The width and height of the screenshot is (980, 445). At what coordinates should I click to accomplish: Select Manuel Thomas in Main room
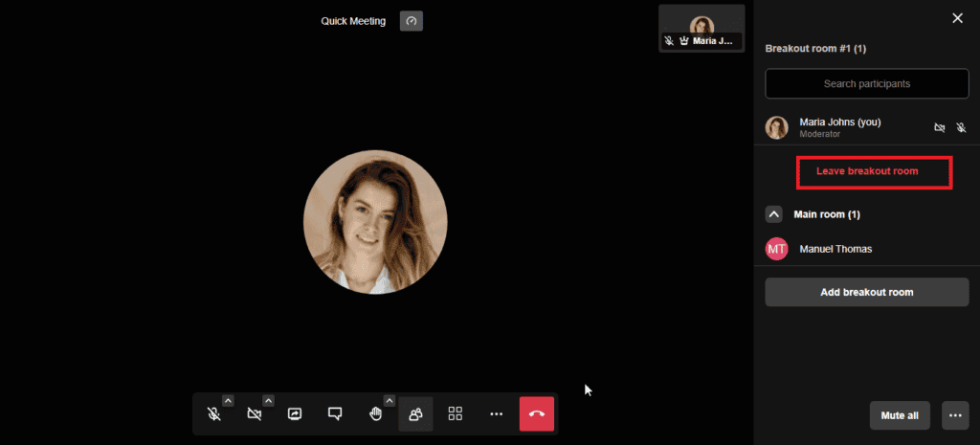tap(867, 249)
